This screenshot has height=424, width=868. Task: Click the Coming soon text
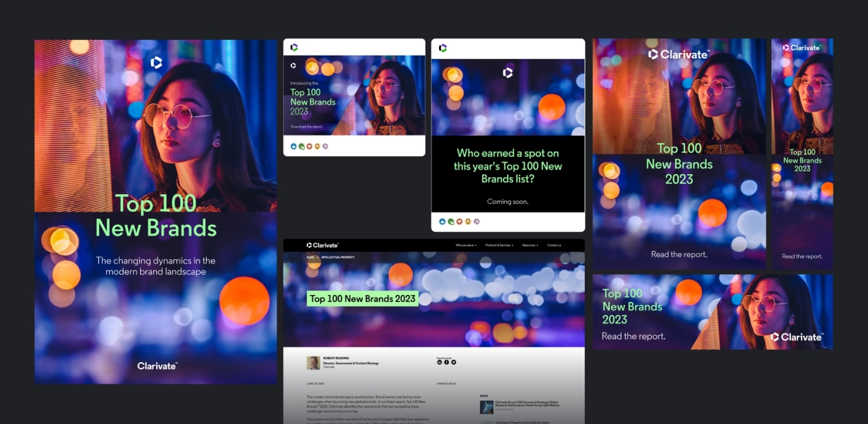click(x=508, y=201)
